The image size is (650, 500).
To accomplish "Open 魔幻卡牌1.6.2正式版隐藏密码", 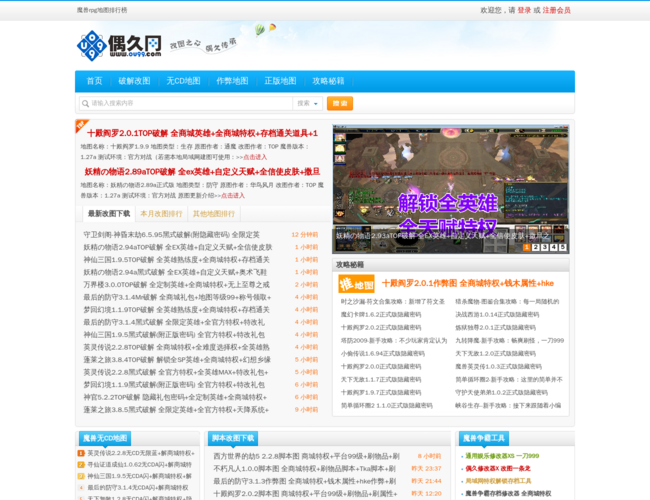I will coord(381,315).
